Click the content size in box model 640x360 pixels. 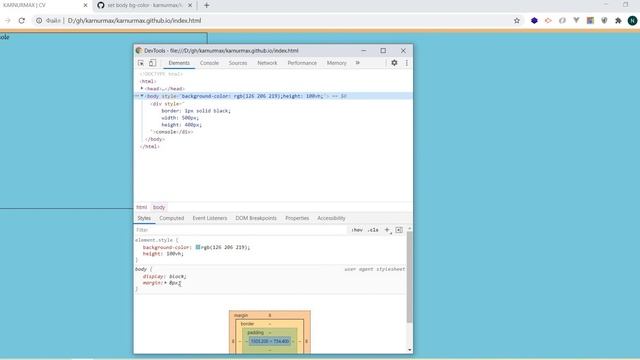point(270,341)
